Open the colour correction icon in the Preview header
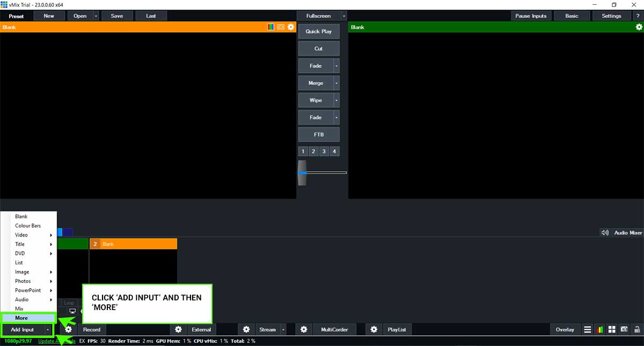 point(271,27)
